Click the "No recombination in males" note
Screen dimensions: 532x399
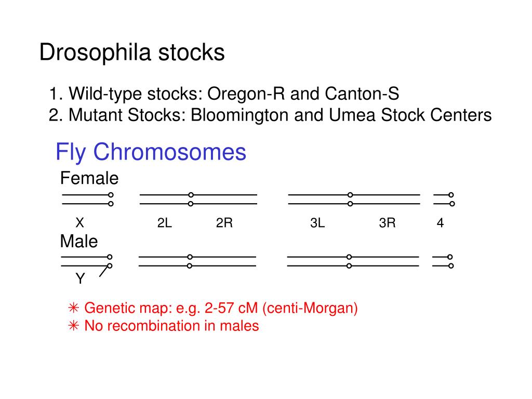tap(171, 326)
